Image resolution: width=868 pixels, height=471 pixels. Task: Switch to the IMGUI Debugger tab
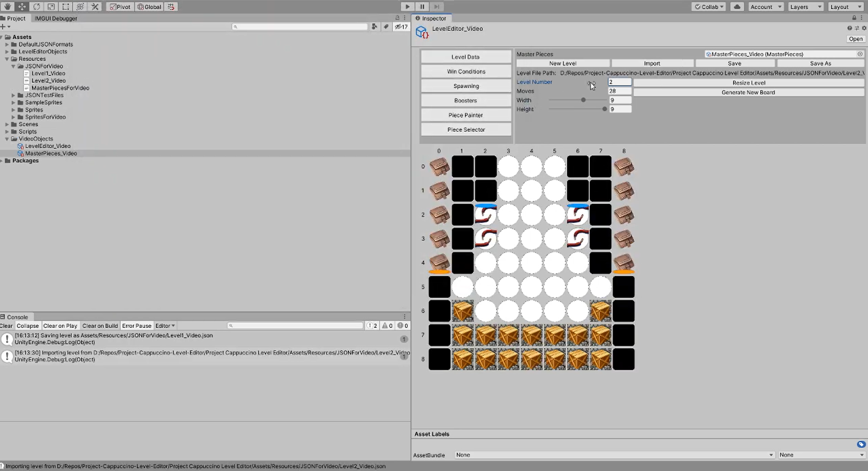pyautogui.click(x=56, y=19)
